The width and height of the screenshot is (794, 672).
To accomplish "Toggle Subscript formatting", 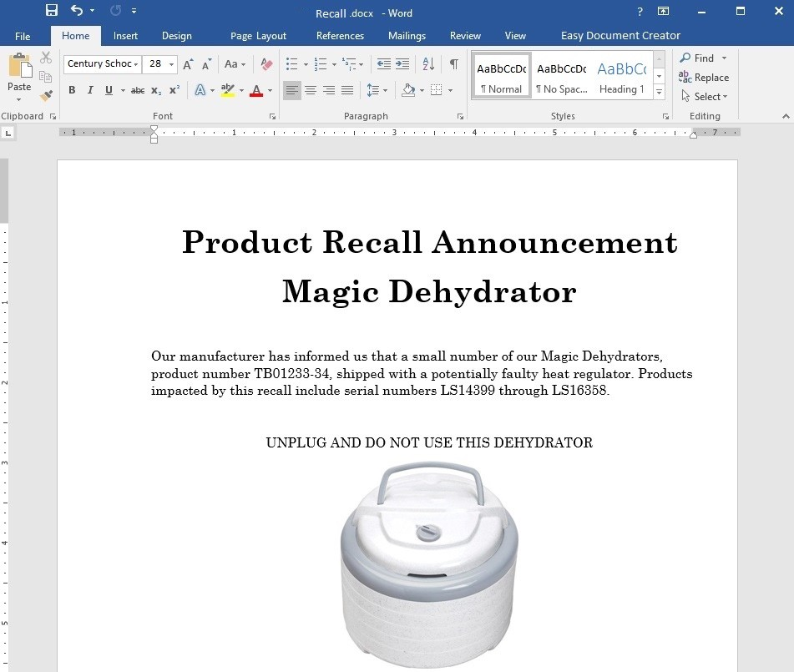I will (x=156, y=90).
